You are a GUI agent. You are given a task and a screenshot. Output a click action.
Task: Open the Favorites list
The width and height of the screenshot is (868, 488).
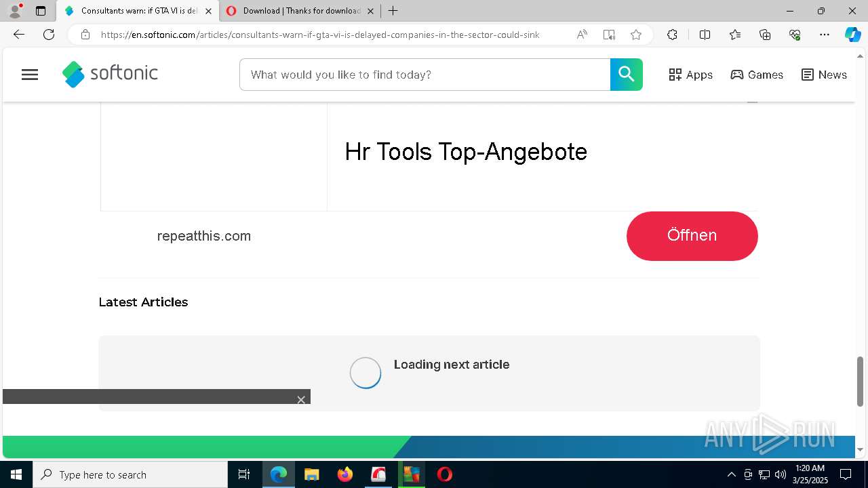tap(735, 35)
